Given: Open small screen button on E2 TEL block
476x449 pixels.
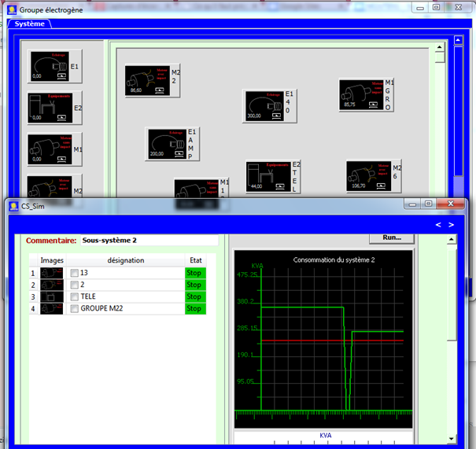Looking at the screenshot, I should [280, 187].
